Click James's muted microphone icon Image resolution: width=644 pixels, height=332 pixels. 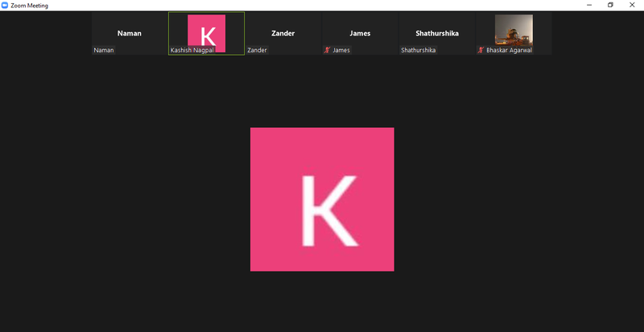(x=327, y=50)
